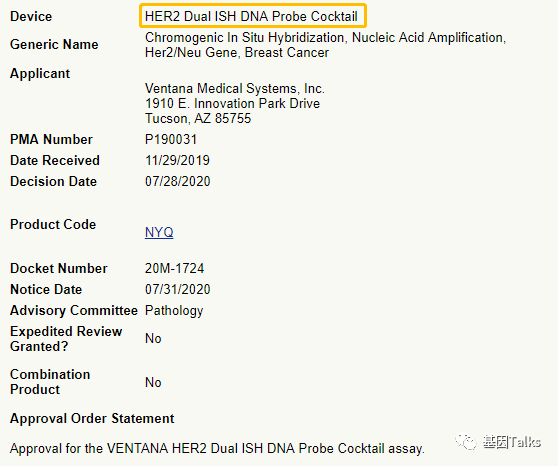The width and height of the screenshot is (558, 466).
Task: Click the WeChat logo icon in watermark
Action: pos(466,441)
